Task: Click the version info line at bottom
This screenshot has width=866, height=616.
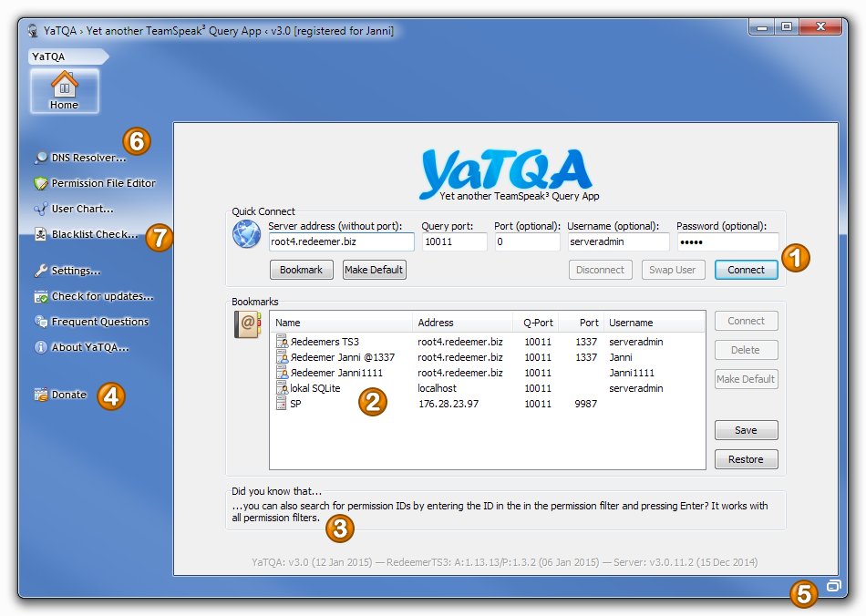Action: click(x=505, y=562)
